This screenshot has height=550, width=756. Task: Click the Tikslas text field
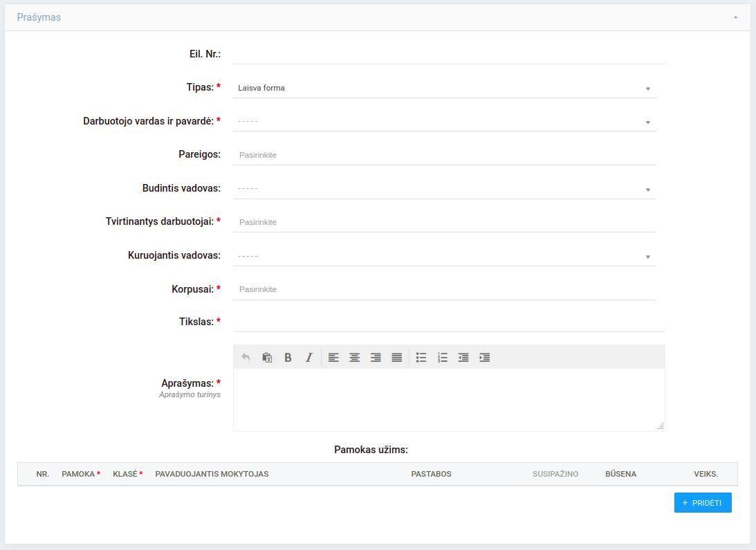(449, 322)
